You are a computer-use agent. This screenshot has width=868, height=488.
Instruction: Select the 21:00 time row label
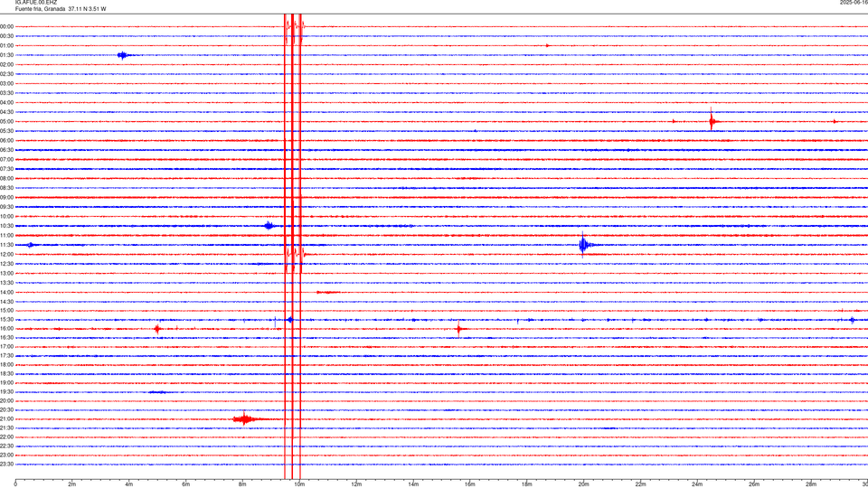click(6, 418)
